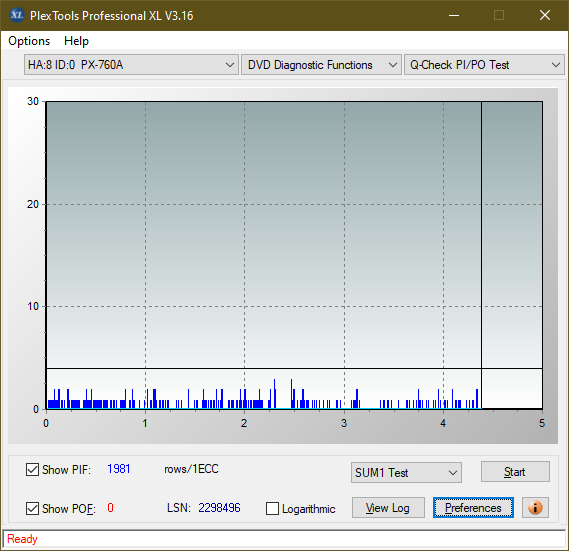The height and width of the screenshot is (551, 569).
Task: Minimize the PlexTools window
Action: [x=454, y=15]
